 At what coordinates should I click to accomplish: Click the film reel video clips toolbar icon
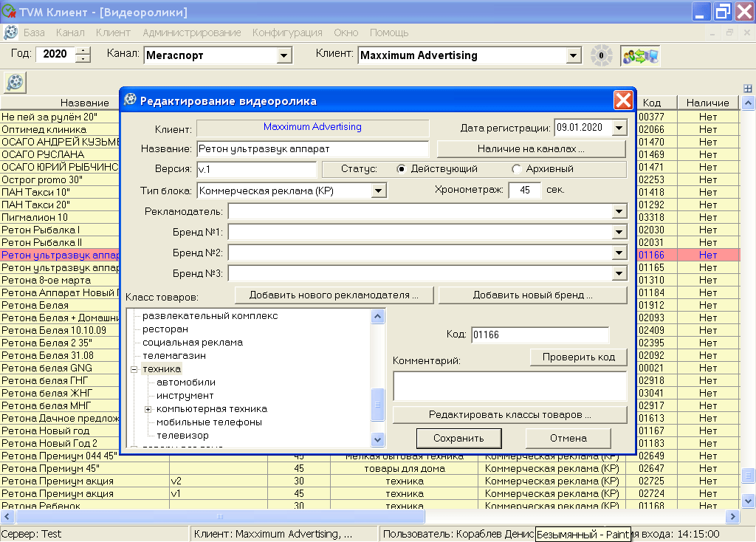(15, 82)
